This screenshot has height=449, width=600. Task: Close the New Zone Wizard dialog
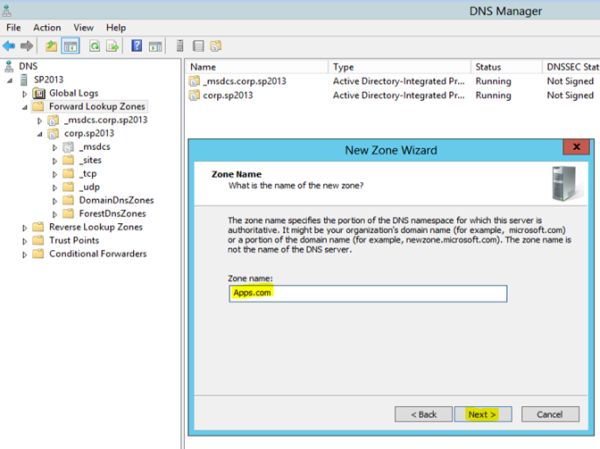coord(576,147)
